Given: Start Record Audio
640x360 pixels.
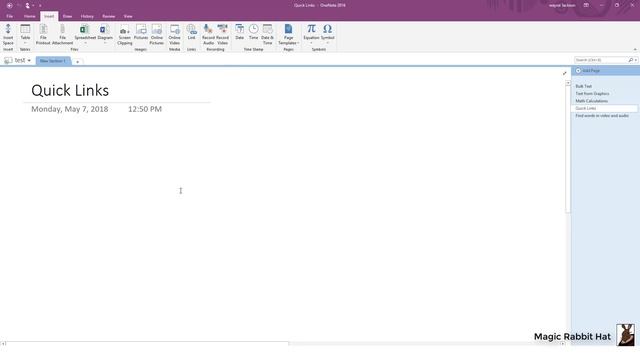Looking at the screenshot, I should click(x=208, y=34).
